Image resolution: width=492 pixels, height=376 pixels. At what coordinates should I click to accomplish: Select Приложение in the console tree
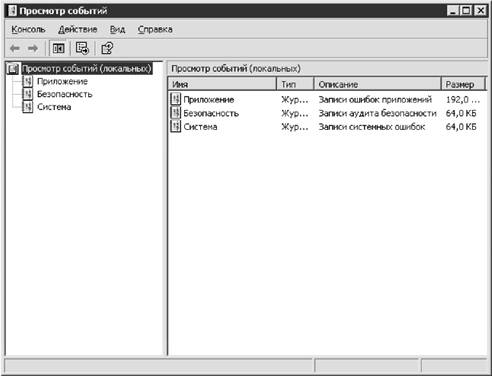pyautogui.click(x=62, y=81)
